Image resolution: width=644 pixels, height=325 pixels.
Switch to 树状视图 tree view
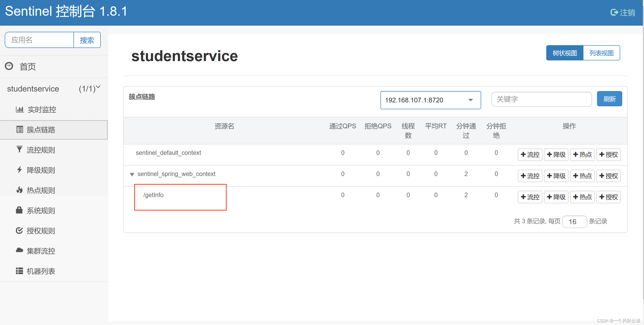pos(565,53)
